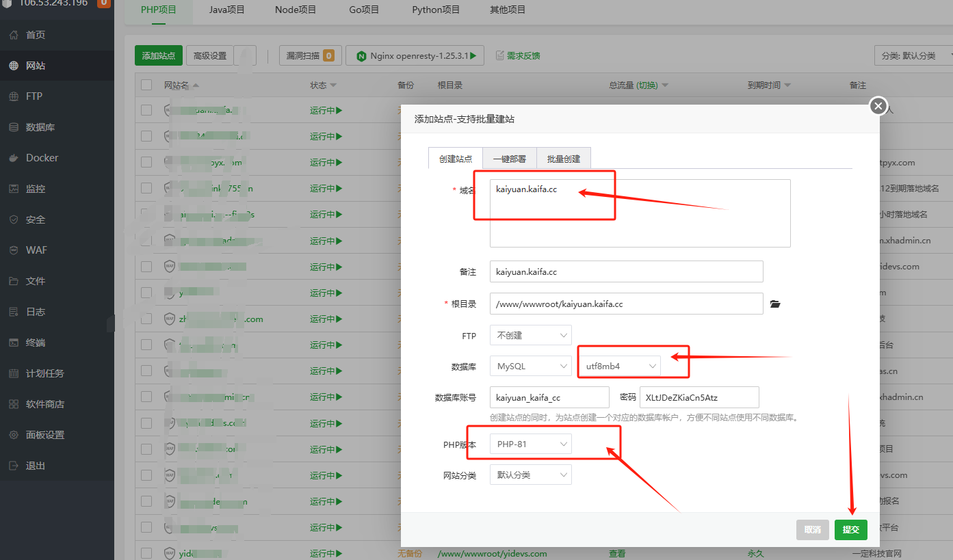The width and height of the screenshot is (953, 560).
Task: Sort by the 到期时间 column header
Action: pos(769,85)
